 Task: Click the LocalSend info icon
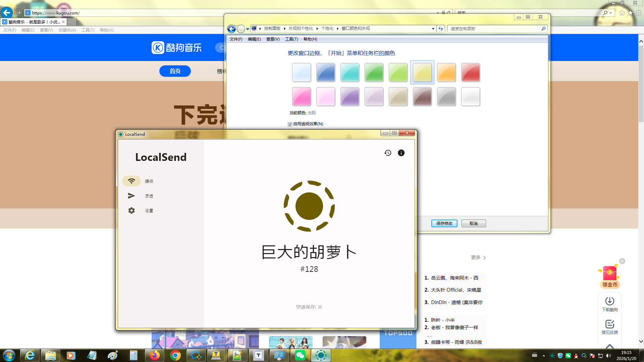click(x=401, y=153)
